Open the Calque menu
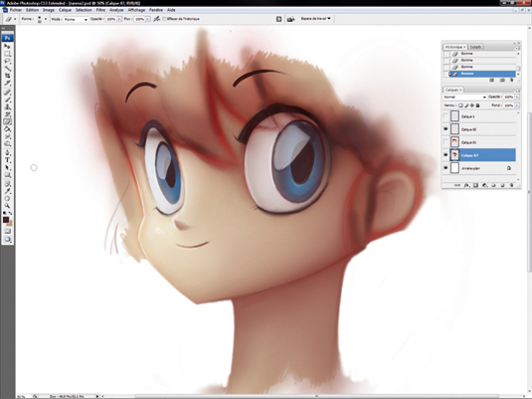 (66, 10)
